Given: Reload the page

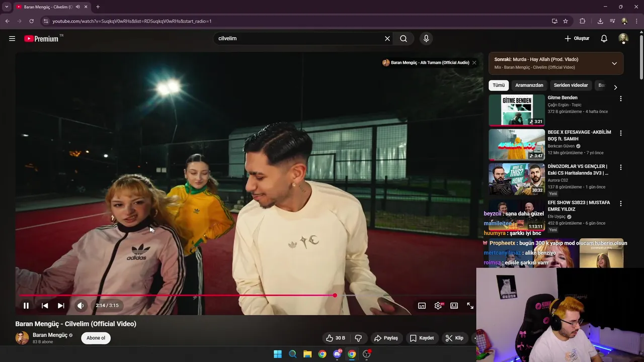Looking at the screenshot, I should [31, 21].
